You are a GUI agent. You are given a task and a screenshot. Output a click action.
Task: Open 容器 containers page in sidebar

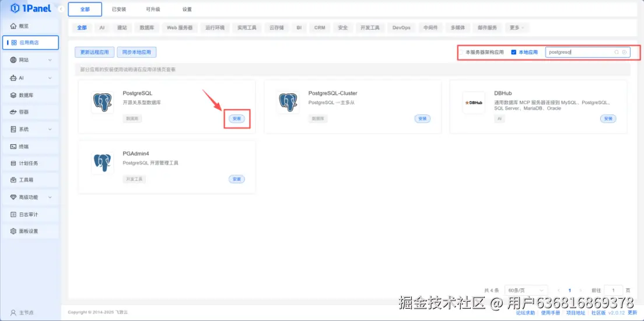(31, 112)
